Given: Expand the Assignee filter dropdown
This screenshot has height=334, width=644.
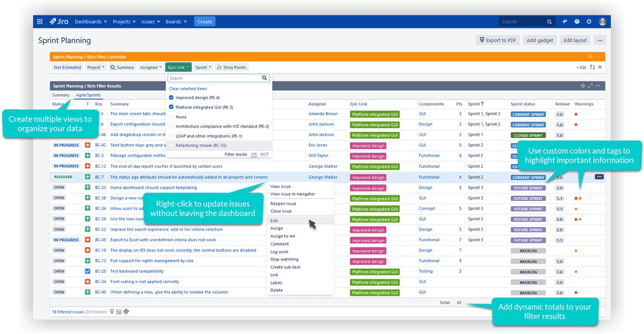Looking at the screenshot, I should tap(150, 68).
